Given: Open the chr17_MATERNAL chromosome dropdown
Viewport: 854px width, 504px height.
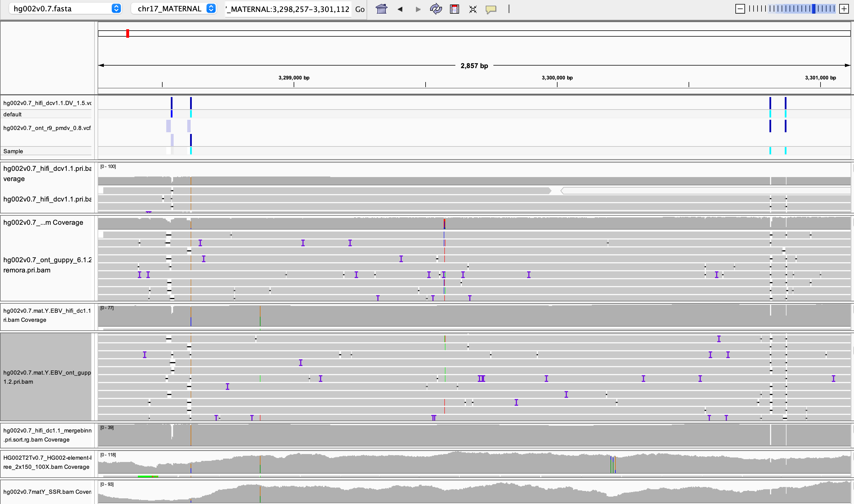Looking at the screenshot, I should 169,9.
